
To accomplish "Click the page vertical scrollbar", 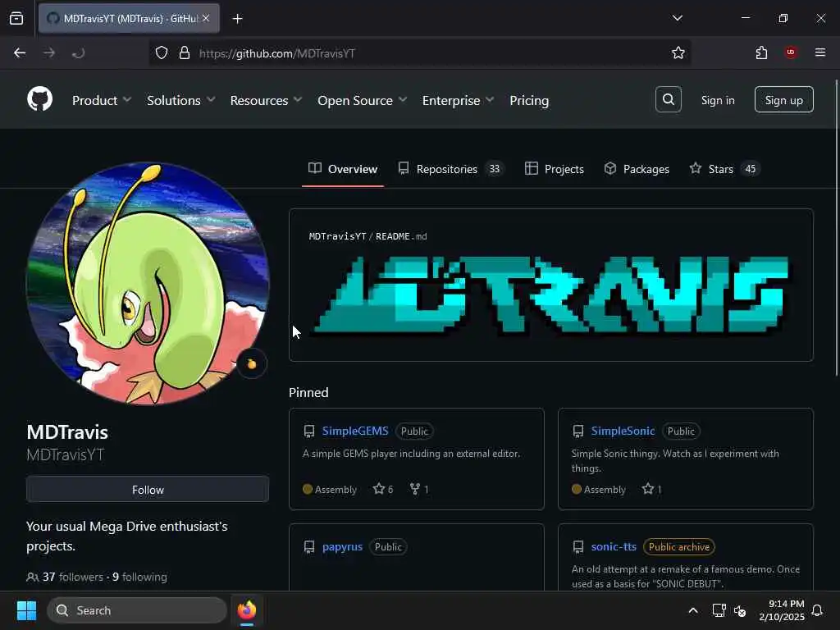I will click(x=837, y=228).
